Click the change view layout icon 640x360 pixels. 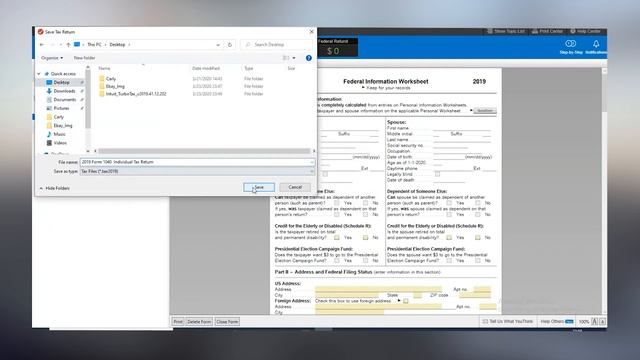pos(286,58)
